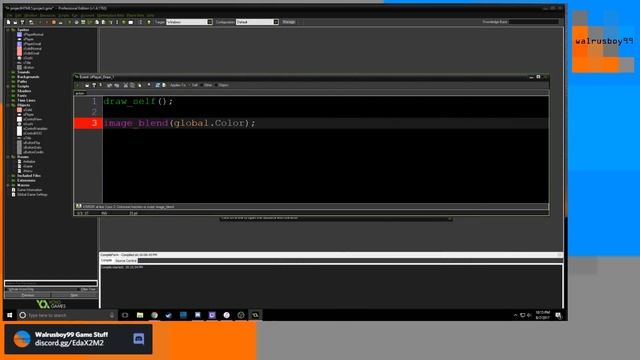Toggle the Filter Tree checkbox
This screenshot has width=640, height=360.
79,289
